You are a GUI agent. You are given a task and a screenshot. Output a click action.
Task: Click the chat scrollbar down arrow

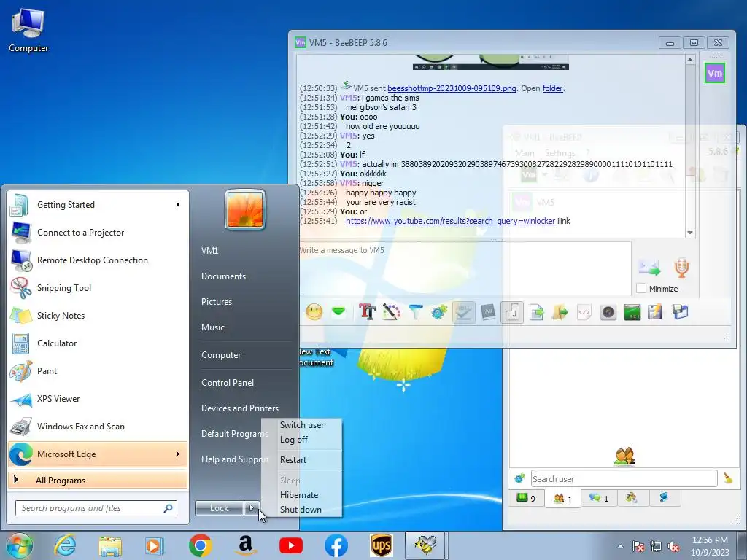[x=690, y=233]
